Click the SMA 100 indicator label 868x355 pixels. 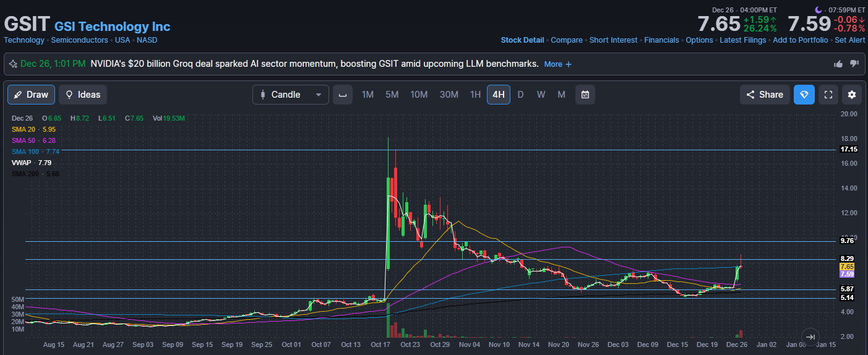(35, 152)
